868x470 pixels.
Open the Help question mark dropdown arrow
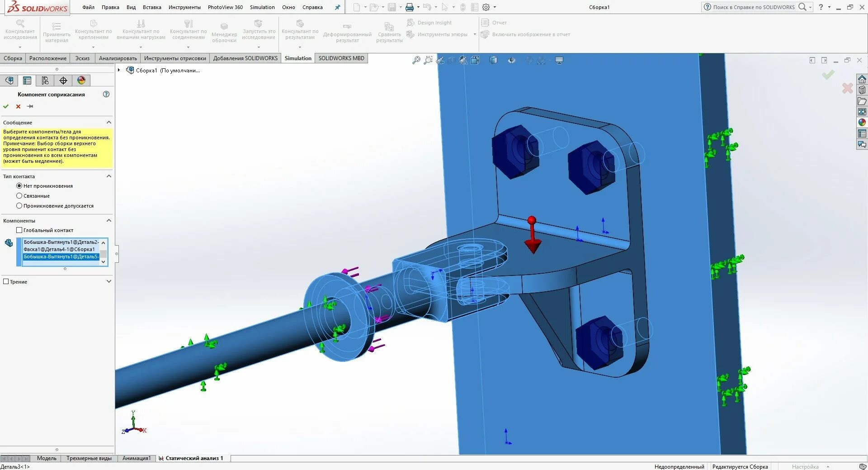pos(829,7)
